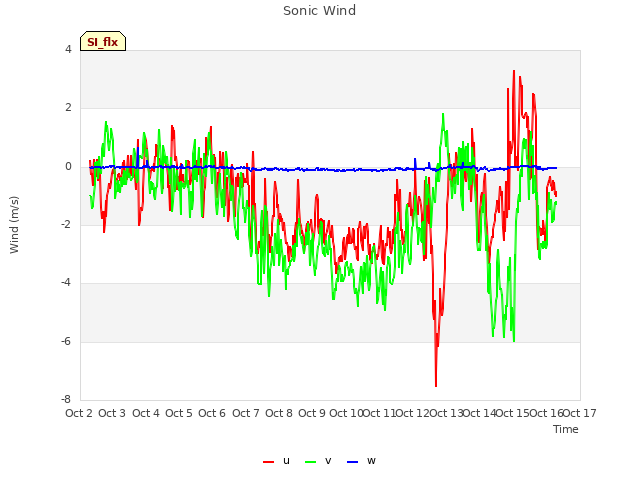Viewport: 640px width, 480px height.
Task: Click the y-axis value -6
Action: pyautogui.click(x=66, y=342)
